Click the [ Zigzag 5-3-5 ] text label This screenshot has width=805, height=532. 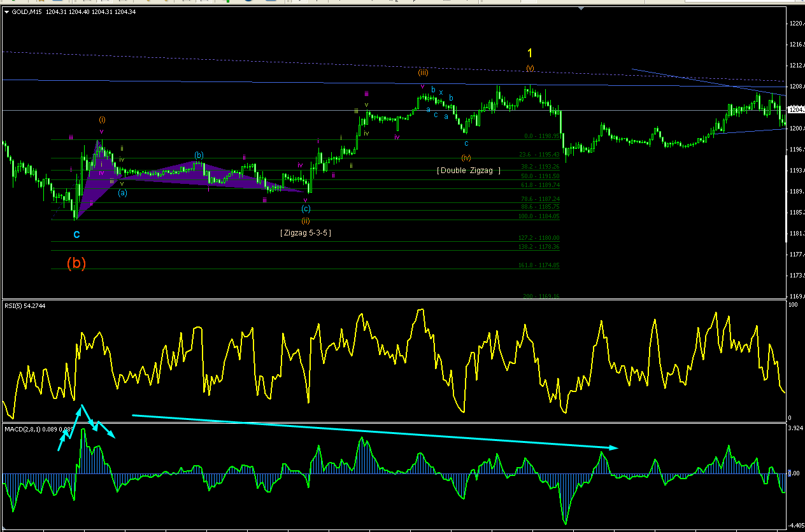[306, 233]
